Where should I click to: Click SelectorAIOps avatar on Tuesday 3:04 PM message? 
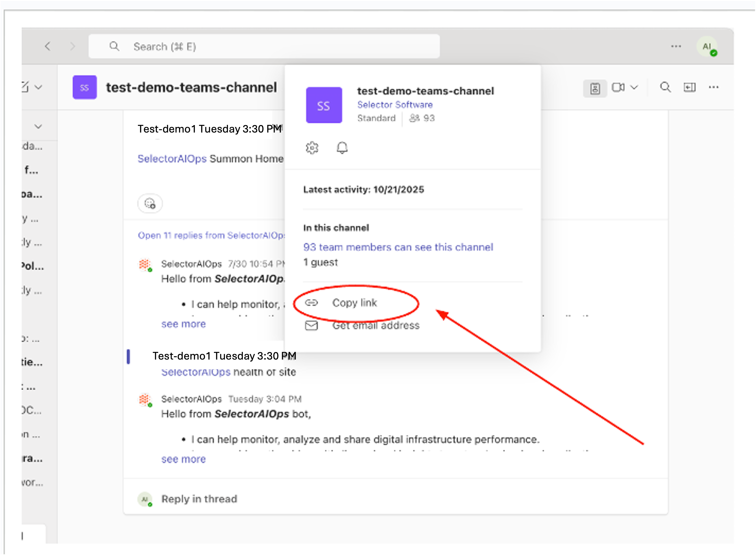click(145, 400)
